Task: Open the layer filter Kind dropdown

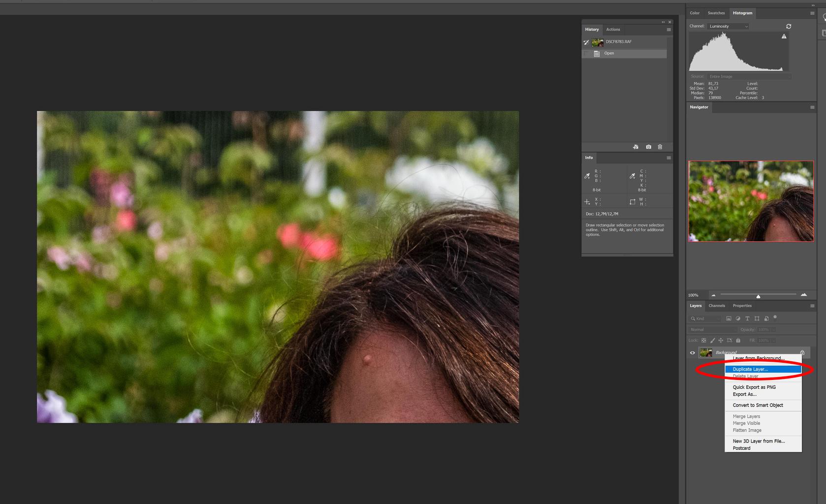Action: 705,319
